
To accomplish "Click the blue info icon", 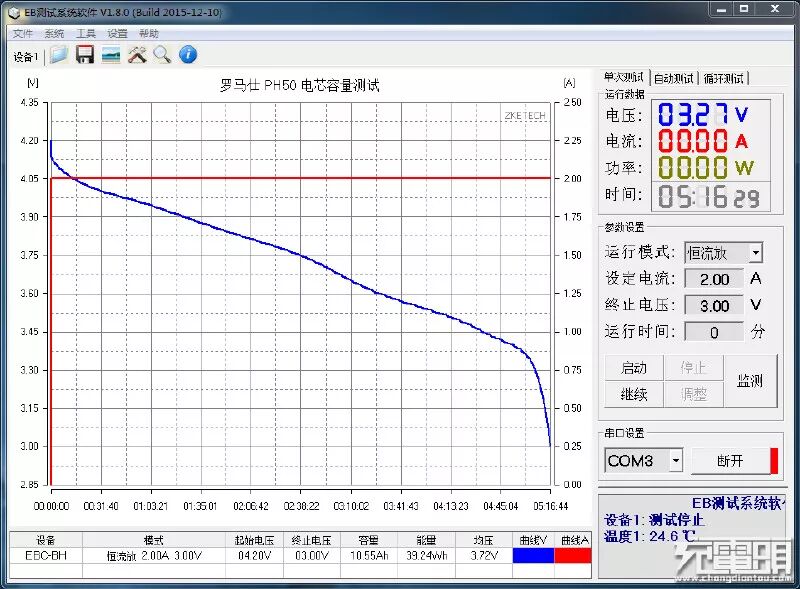I will [x=188, y=55].
